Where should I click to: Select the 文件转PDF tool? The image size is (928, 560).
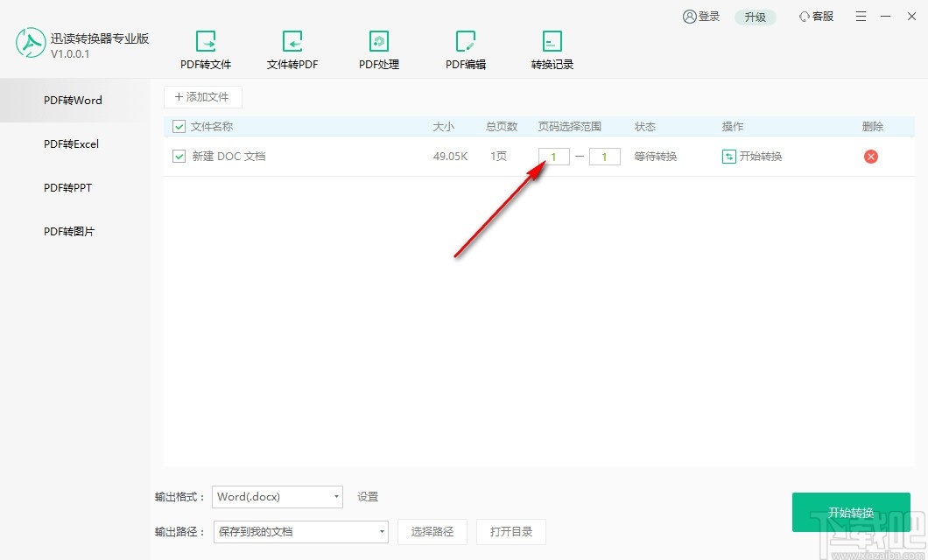pyautogui.click(x=292, y=48)
